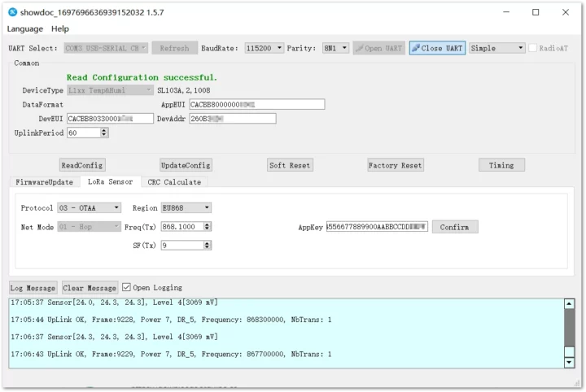Click the log panel vertical scrollbar
The image size is (586, 392).
click(x=568, y=332)
